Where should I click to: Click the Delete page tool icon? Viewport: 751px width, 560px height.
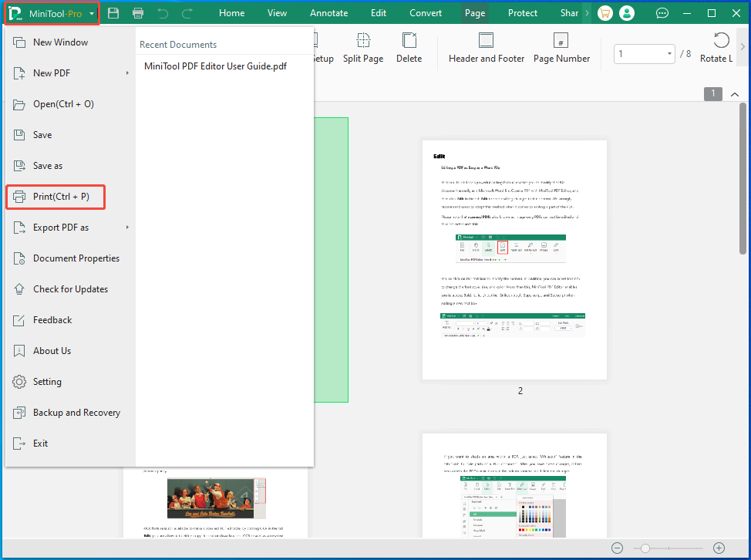click(x=409, y=41)
